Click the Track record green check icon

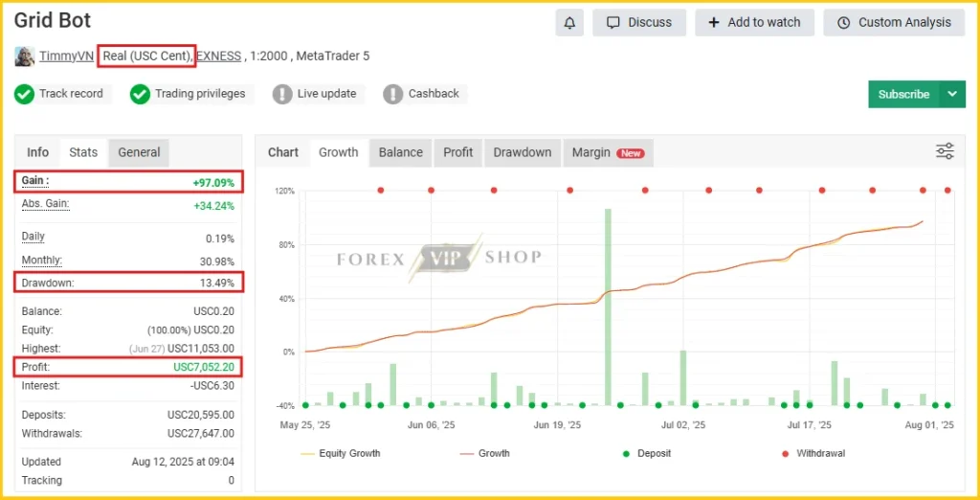click(x=24, y=94)
